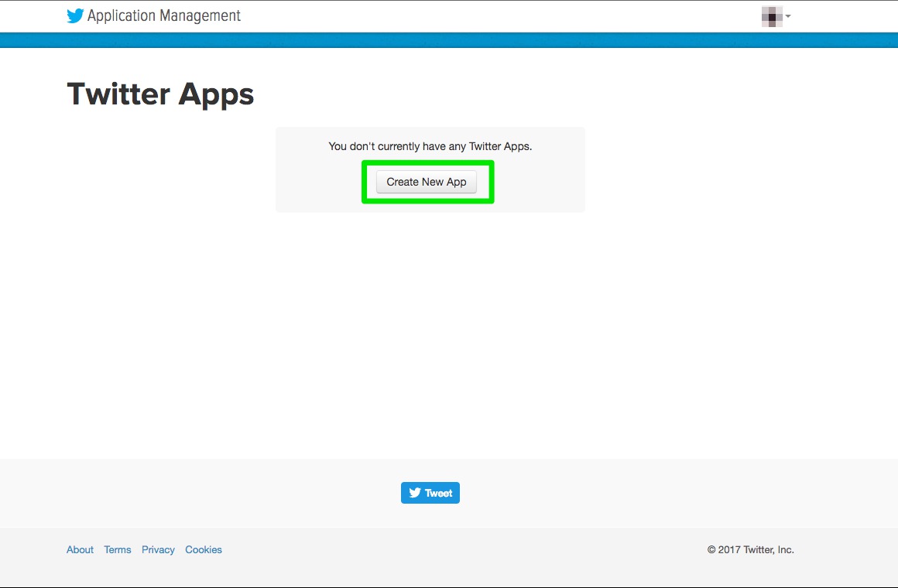
Task: Click the Twitter Apps page heading
Action: [160, 94]
